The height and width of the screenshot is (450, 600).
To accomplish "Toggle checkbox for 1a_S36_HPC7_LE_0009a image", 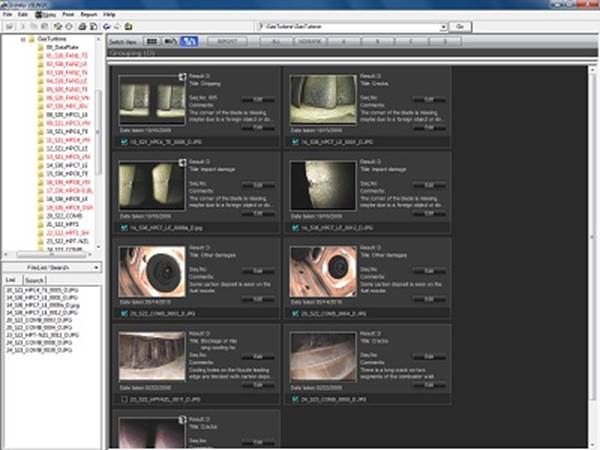I will (123, 230).
